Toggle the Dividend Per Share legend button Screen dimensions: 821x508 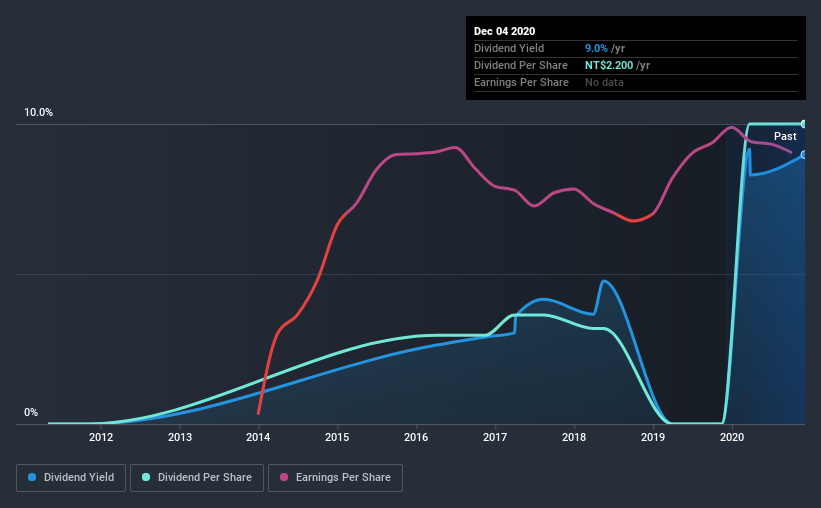pyautogui.click(x=197, y=478)
